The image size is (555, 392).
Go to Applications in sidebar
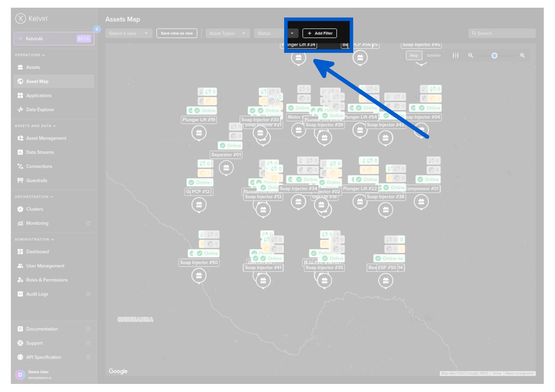pyautogui.click(x=39, y=96)
